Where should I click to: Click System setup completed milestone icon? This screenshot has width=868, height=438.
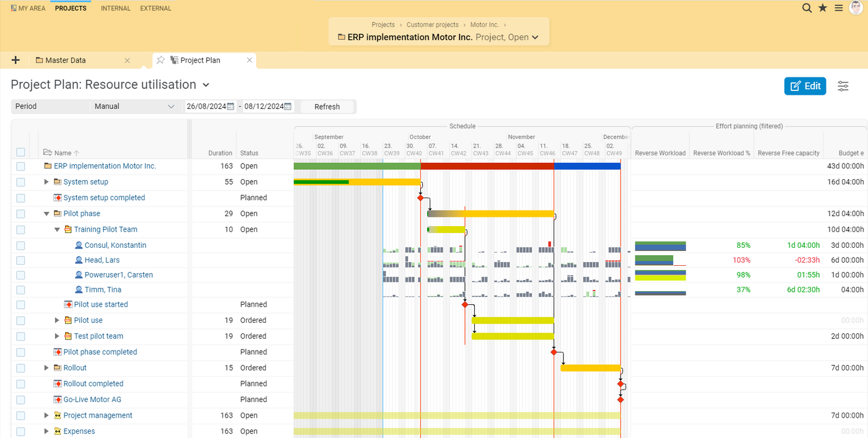(58, 198)
